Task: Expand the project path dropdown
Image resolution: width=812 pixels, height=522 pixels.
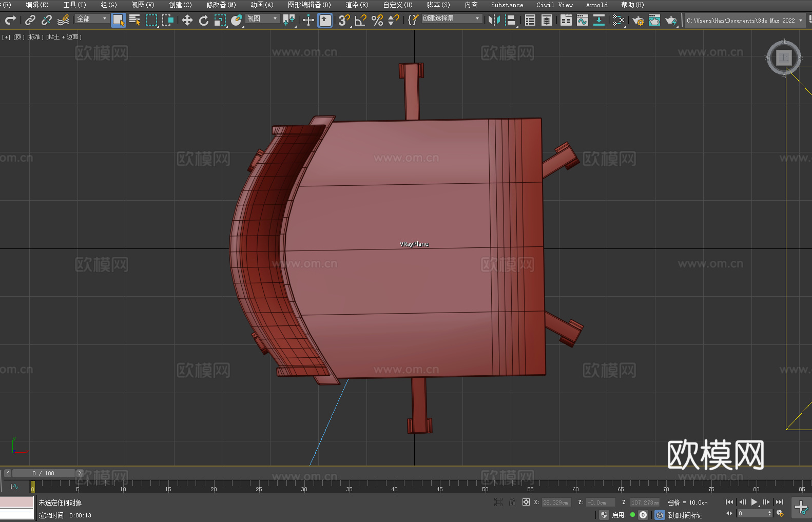Action: pos(800,21)
